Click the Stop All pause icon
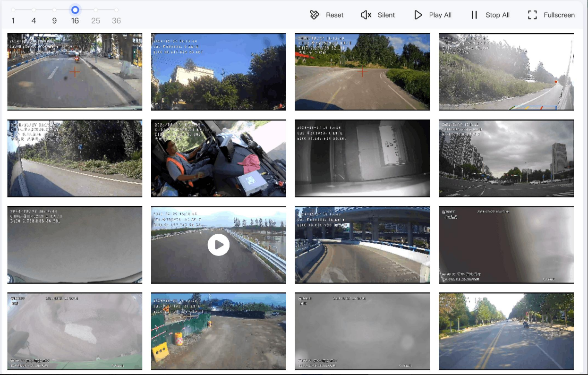The height and width of the screenshot is (375, 588). [474, 15]
